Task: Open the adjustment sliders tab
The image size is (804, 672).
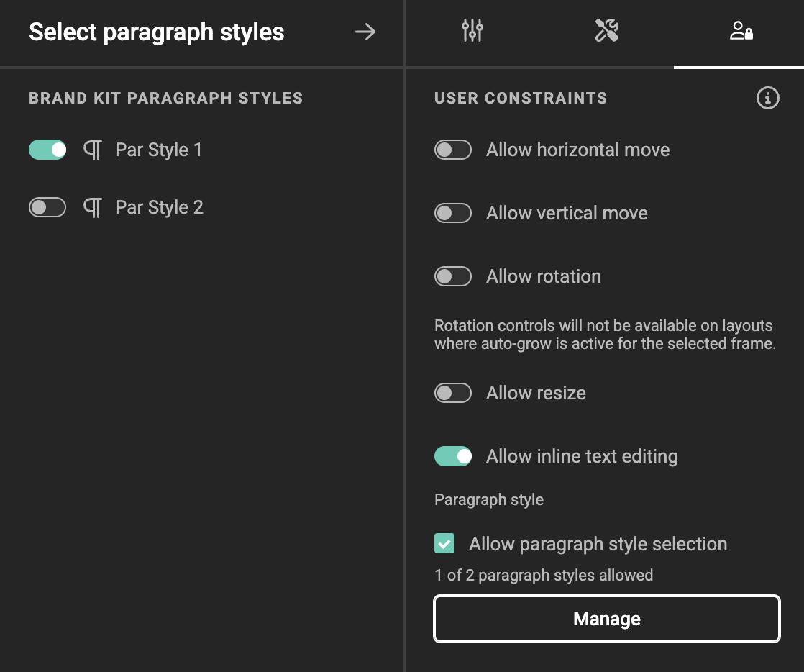Action: [x=473, y=30]
